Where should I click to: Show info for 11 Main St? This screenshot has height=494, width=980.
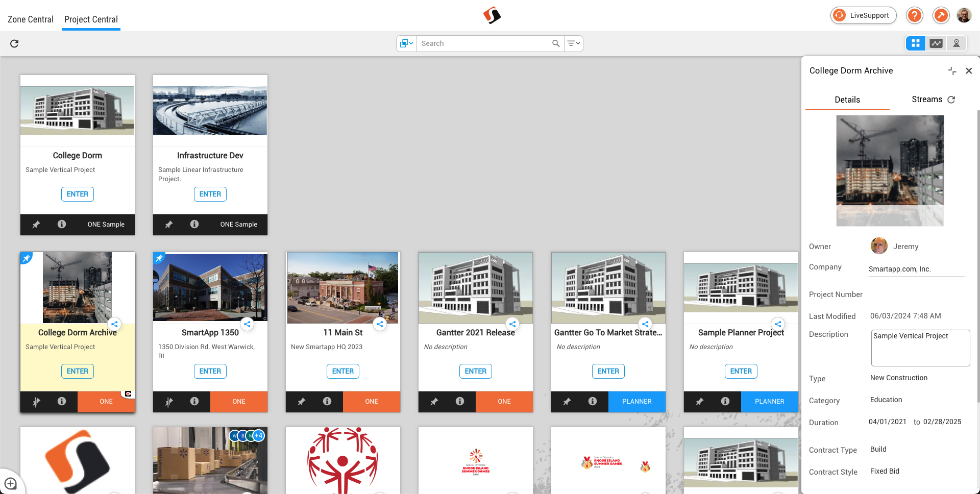327,401
